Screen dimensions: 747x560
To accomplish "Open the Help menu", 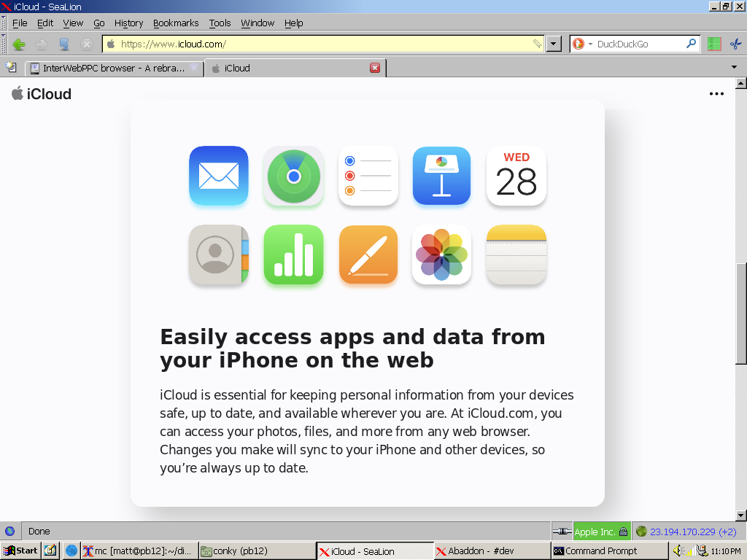I will (x=294, y=23).
